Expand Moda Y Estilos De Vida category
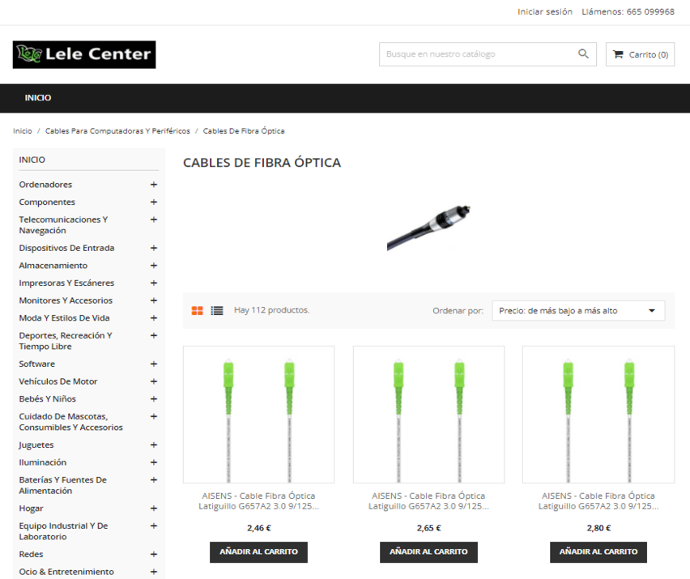This screenshot has width=690, height=579. 154,318
